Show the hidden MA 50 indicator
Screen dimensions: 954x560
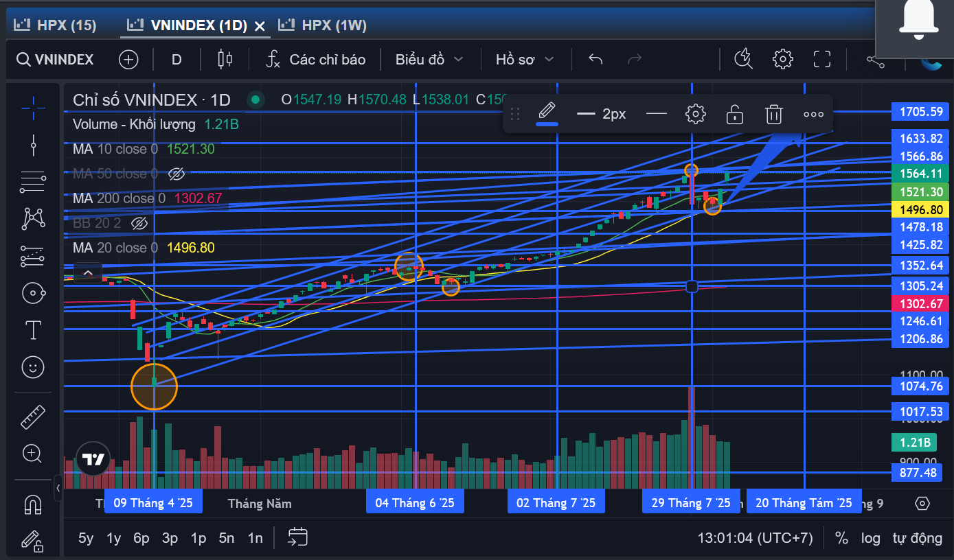tap(177, 174)
